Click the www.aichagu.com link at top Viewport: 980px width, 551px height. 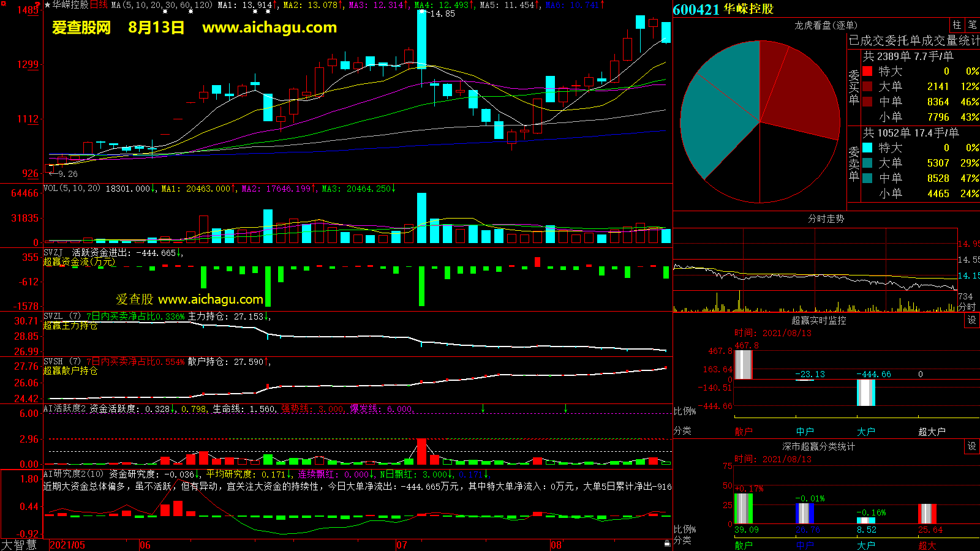(269, 28)
